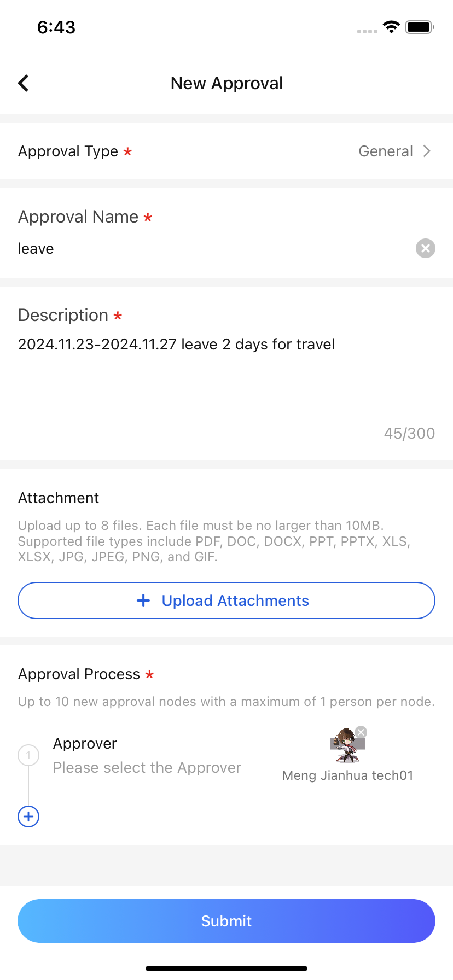The image size is (453, 980).
Task: Submit the new approval
Action: tap(226, 921)
